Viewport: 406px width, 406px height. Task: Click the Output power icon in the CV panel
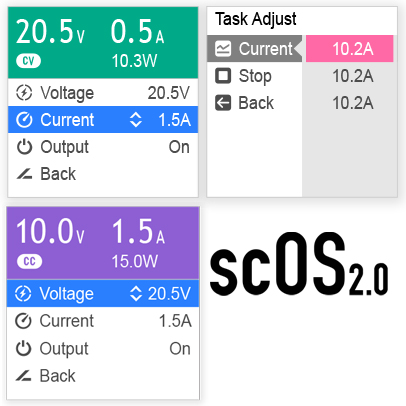click(x=24, y=147)
